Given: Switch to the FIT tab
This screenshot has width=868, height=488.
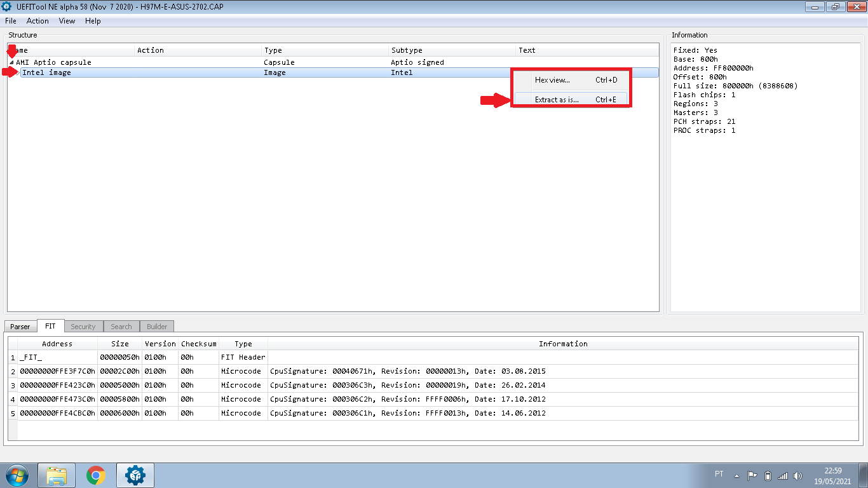Looking at the screenshot, I should click(50, 326).
